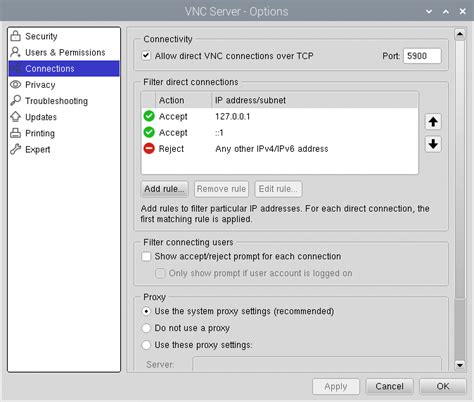The width and height of the screenshot is (474, 402).
Task: Select the Reject any other address rule
Action: click(x=279, y=149)
